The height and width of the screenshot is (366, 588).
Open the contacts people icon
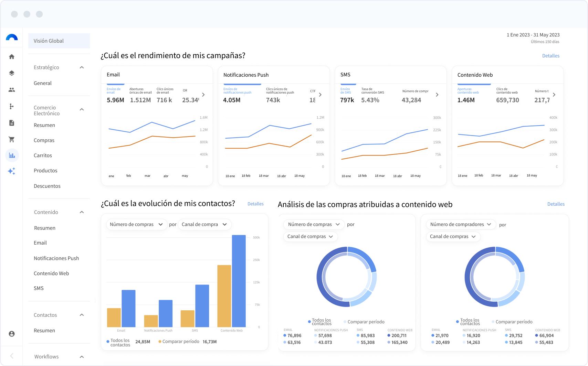[12, 90]
